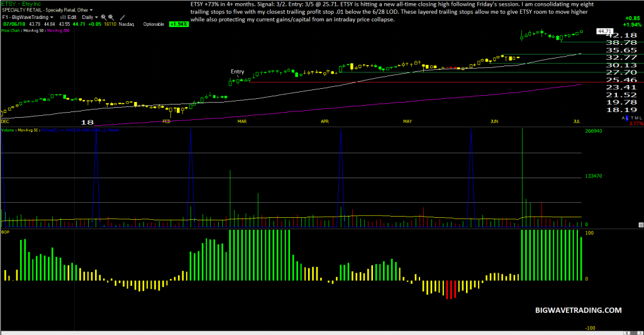Click the scrollbar right arrow at bottom
Screen dimensions: 644x335
click(641, 333)
